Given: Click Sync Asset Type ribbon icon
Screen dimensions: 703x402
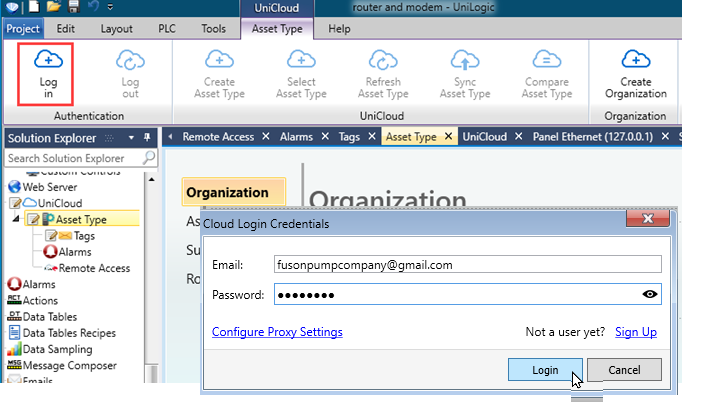Looking at the screenshot, I should tap(465, 60).
